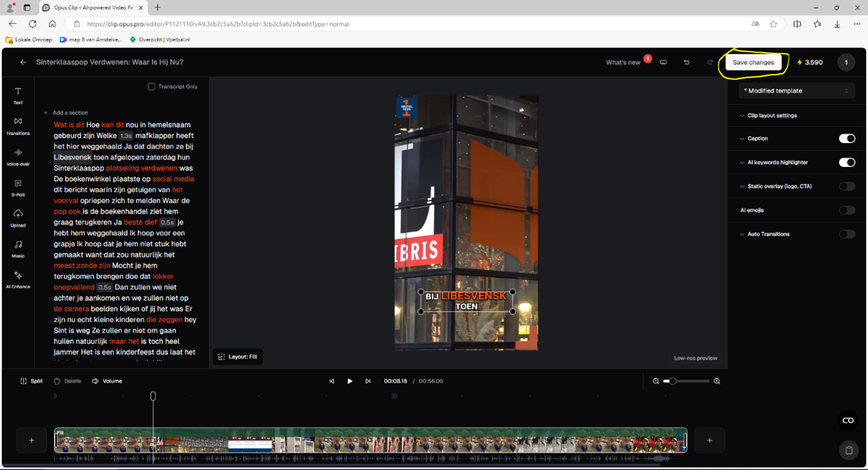The image size is (868, 470).
Task: Click the undo arrow icon
Action: pyautogui.click(x=686, y=62)
